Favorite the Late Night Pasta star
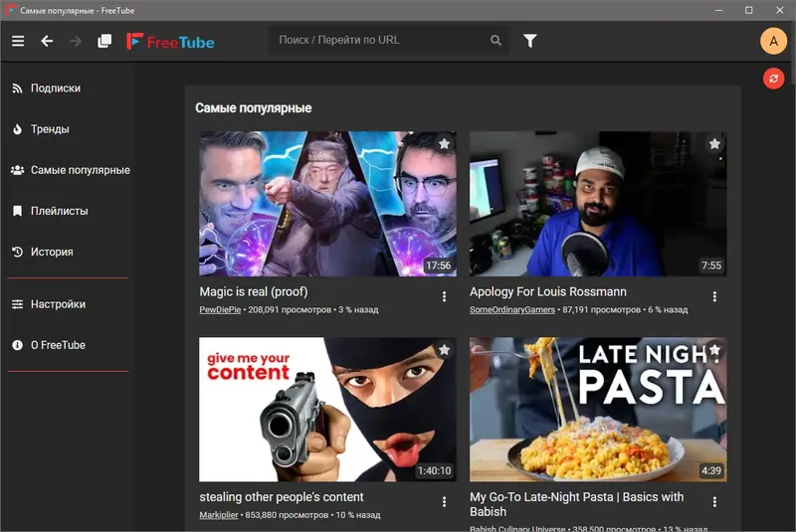Screen dimensions: 796x532 (x=714, y=349)
